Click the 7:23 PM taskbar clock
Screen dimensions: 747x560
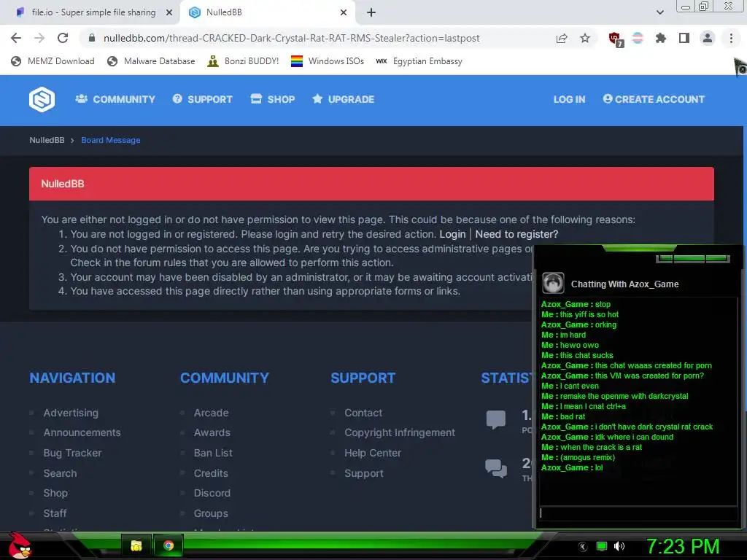click(x=682, y=546)
